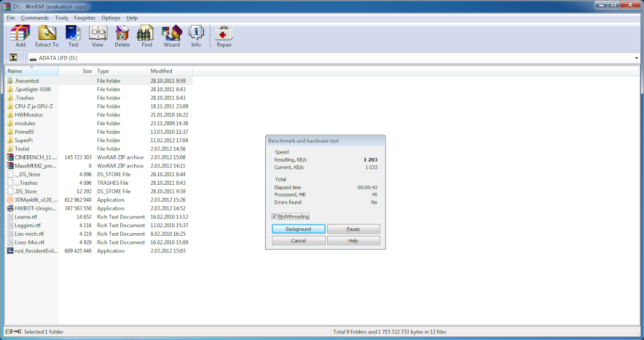Select the modules folder name

tap(25, 124)
